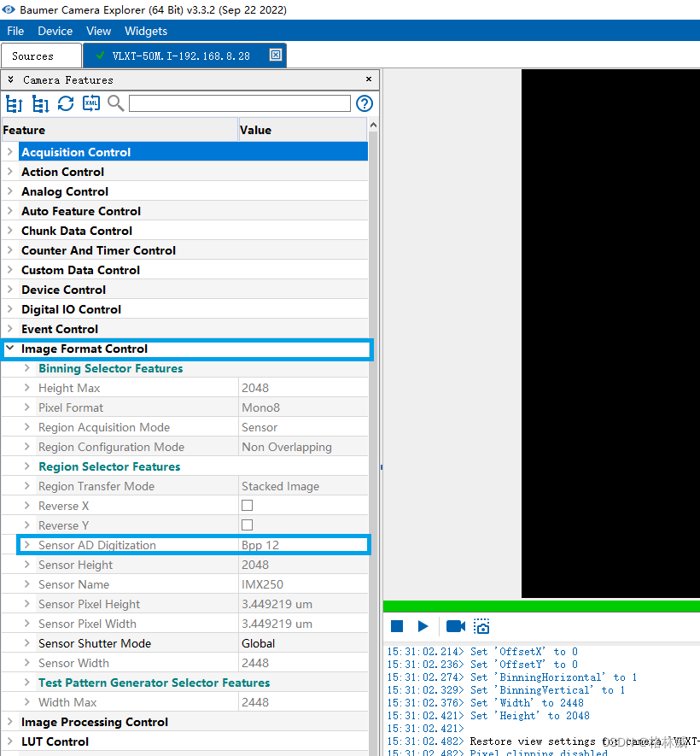700x756 pixels.
Task: Toggle the Reverse X checkbox
Action: pyautogui.click(x=248, y=506)
